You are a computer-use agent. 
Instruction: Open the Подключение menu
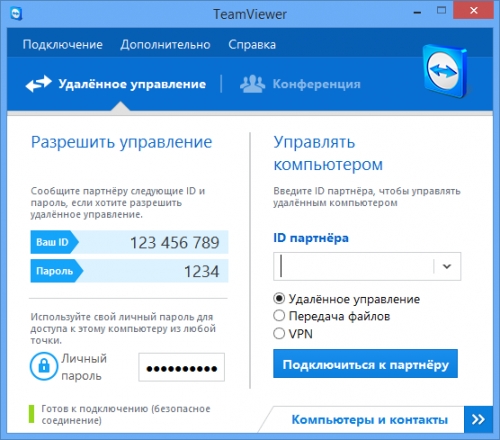point(63,45)
